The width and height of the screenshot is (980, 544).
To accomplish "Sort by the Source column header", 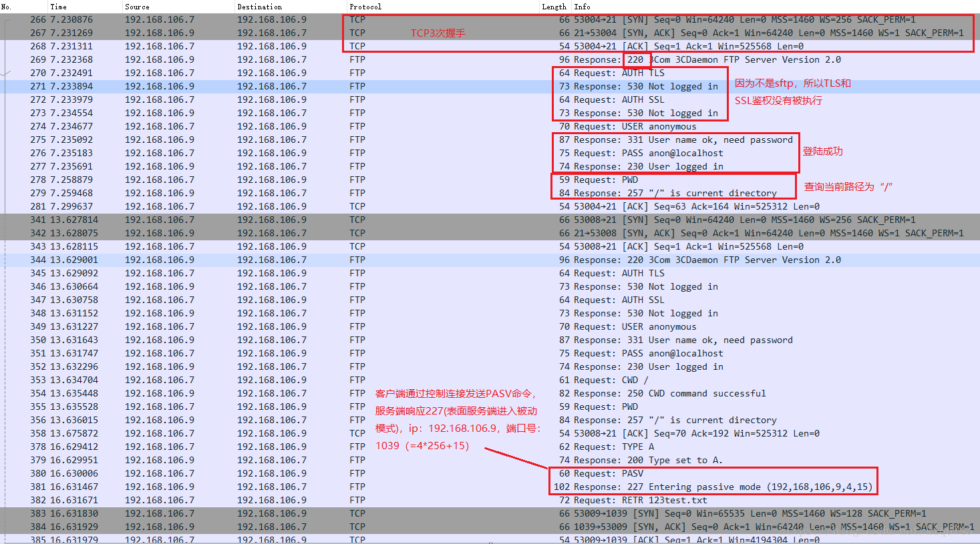I will coord(178,7).
